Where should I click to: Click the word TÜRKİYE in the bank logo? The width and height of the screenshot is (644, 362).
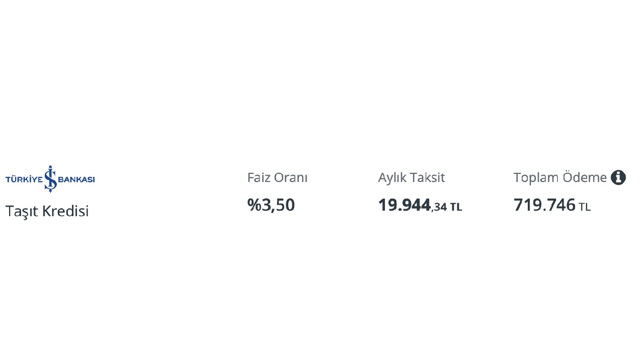tap(24, 179)
